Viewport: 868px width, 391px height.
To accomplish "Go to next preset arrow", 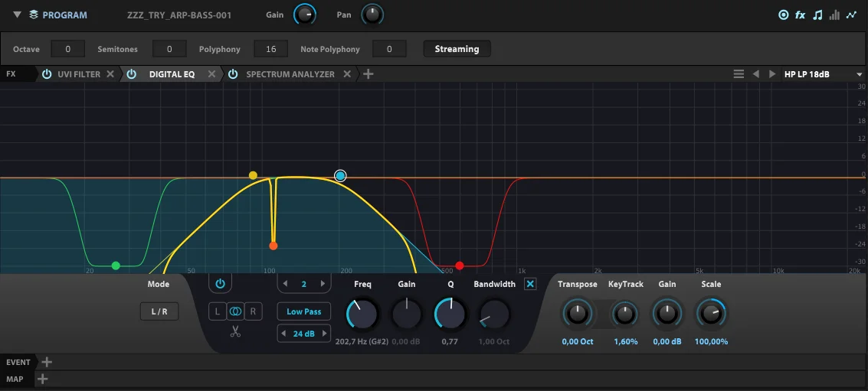I will pos(772,73).
